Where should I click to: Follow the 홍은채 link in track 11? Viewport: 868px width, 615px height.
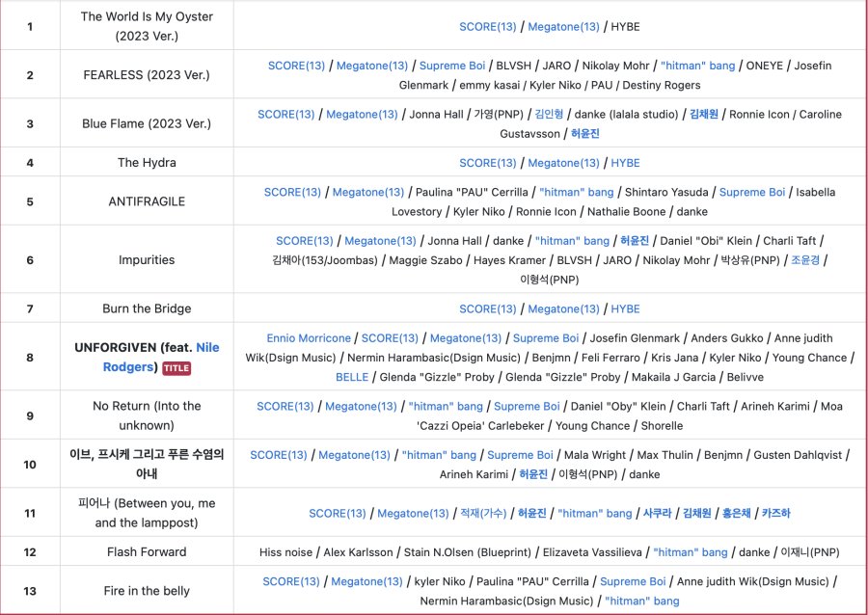click(737, 514)
